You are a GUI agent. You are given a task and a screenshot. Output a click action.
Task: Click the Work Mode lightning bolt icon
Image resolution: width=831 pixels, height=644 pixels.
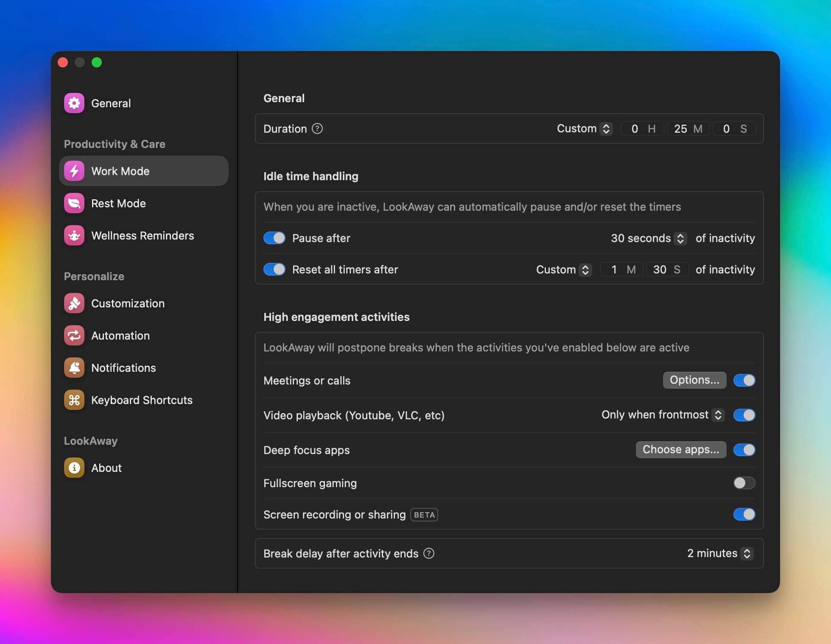point(74,171)
